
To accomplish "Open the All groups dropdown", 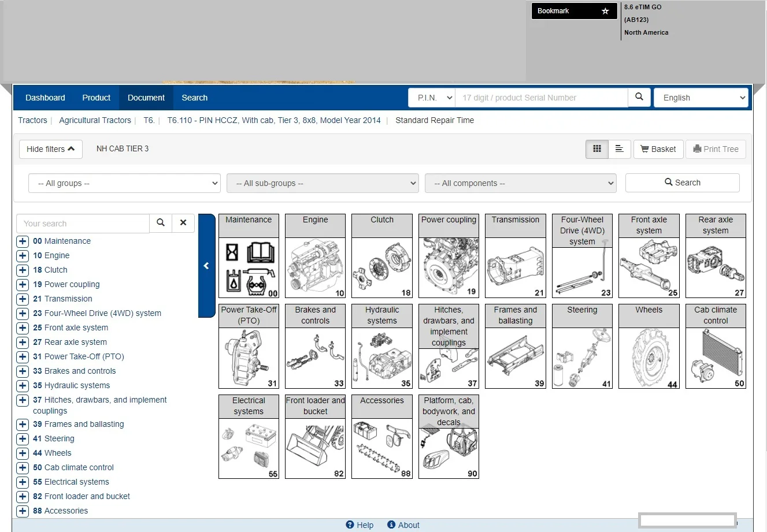I will click(124, 183).
